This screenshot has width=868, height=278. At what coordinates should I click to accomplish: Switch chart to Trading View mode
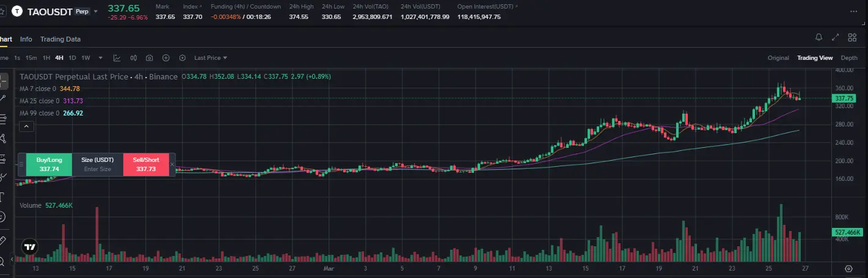(815, 58)
